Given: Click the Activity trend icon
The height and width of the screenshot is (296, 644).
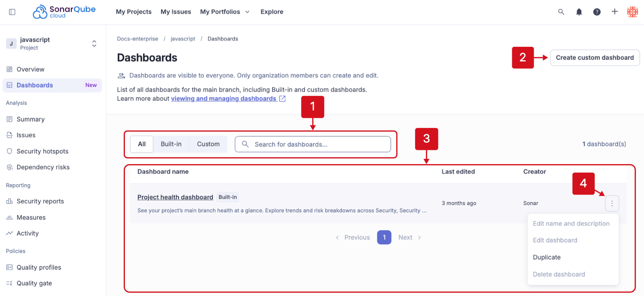Looking at the screenshot, I should 9,233.
